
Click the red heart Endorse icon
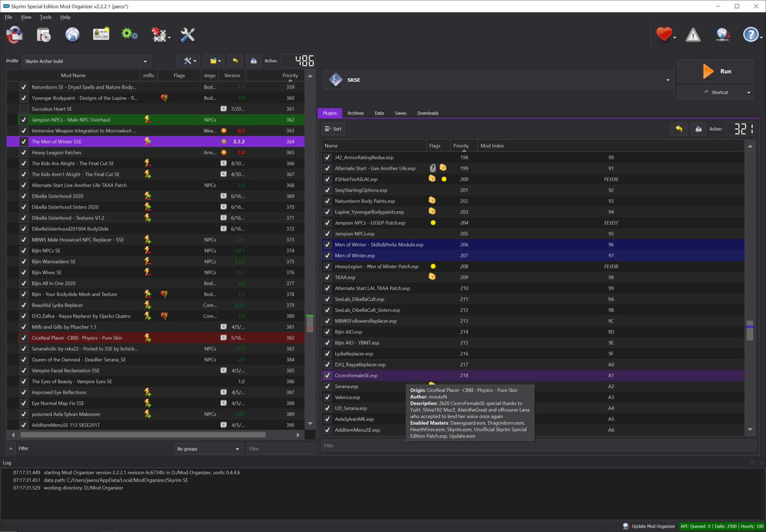pos(664,34)
